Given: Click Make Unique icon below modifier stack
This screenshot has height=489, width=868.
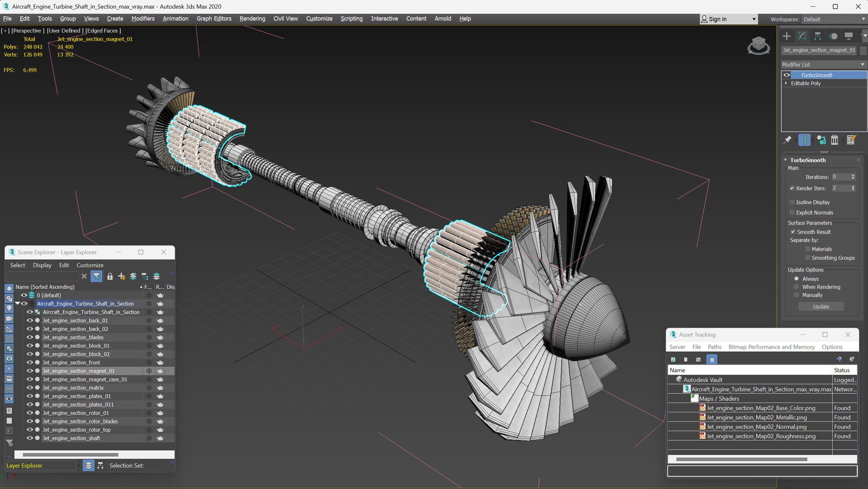Looking at the screenshot, I should [x=821, y=140].
